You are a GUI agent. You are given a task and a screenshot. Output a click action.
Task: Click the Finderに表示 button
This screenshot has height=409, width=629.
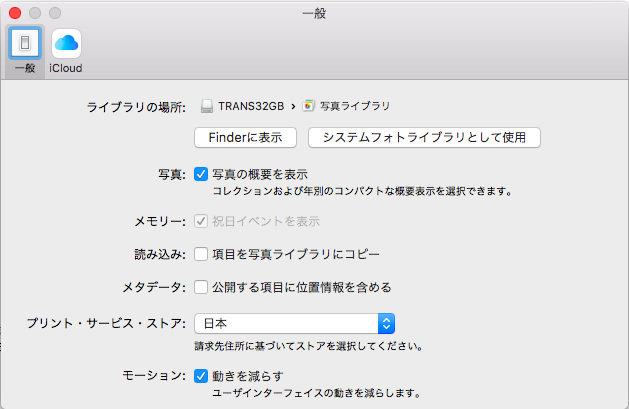pyautogui.click(x=246, y=138)
